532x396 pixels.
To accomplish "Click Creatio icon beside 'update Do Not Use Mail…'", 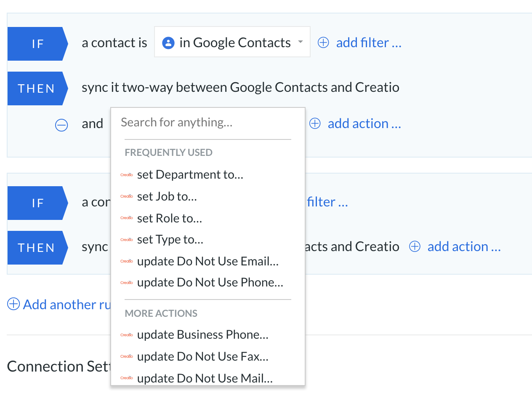I will [x=127, y=378].
